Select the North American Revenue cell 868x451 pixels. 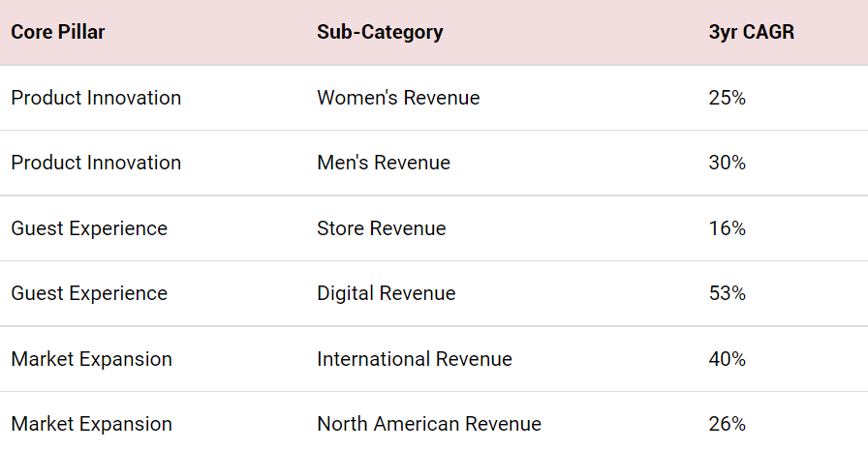click(429, 424)
